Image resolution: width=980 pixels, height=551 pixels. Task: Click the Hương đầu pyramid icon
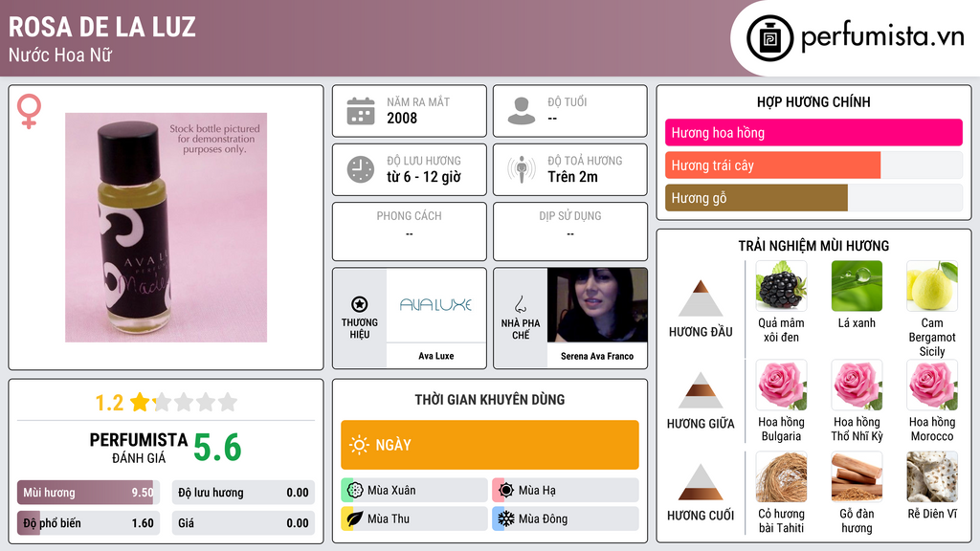701,298
